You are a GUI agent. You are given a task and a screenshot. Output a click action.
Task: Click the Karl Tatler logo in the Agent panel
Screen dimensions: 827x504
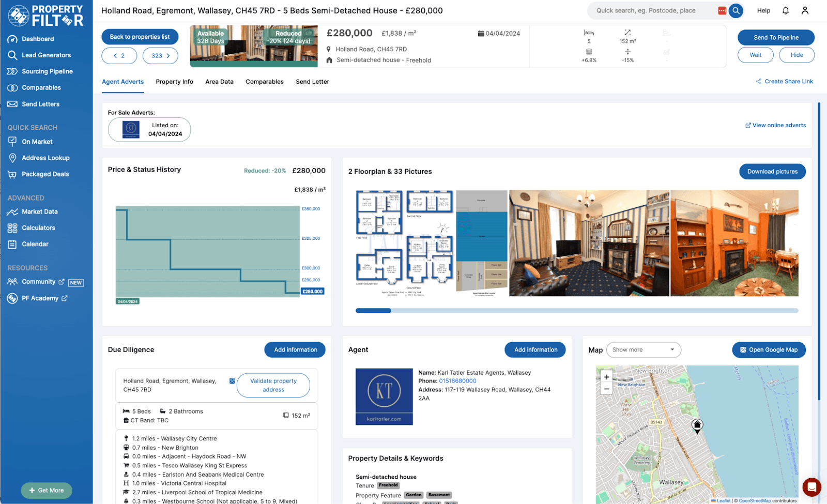[384, 397]
